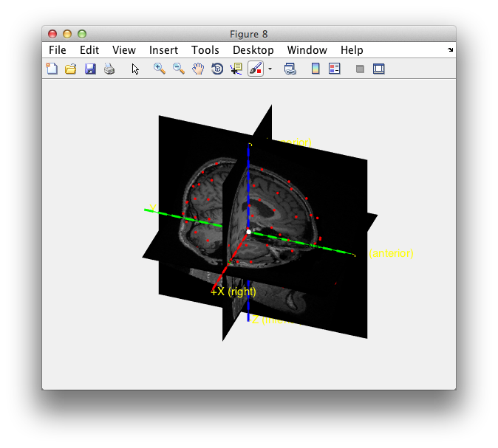Click the white origin marker in the plot
Viewport: 498px width, 448px height.
[249, 232]
